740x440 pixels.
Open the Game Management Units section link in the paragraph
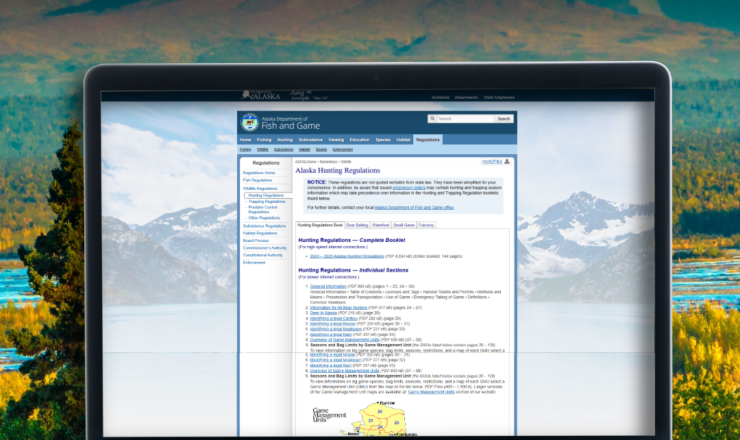tap(431, 392)
